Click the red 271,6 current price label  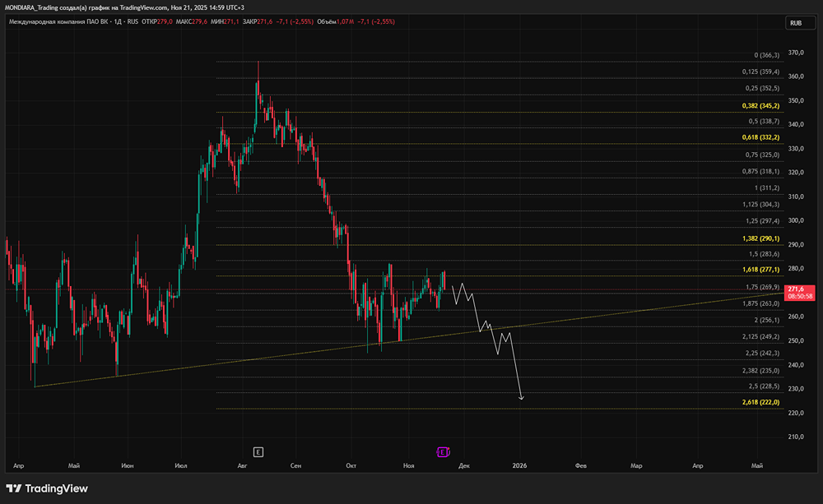799,293
